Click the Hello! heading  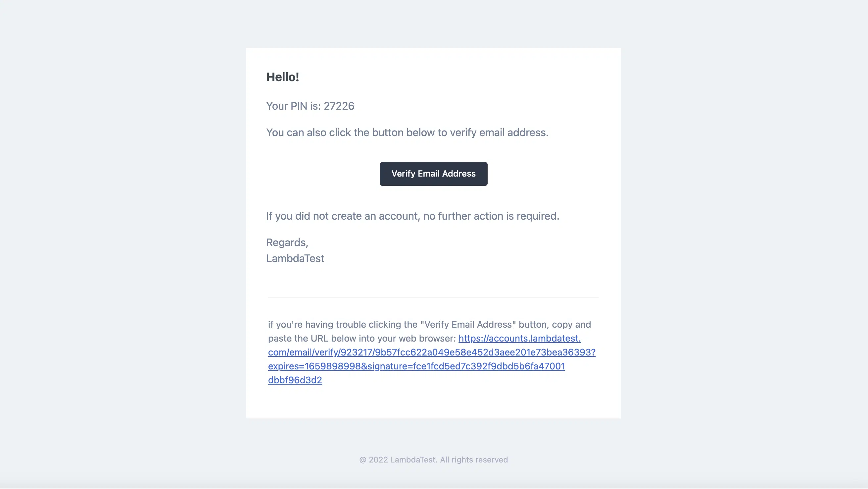[x=282, y=77]
